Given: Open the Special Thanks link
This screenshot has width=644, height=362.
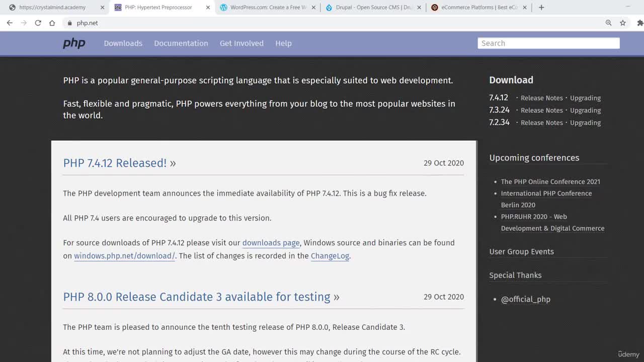Looking at the screenshot, I should click(515, 276).
